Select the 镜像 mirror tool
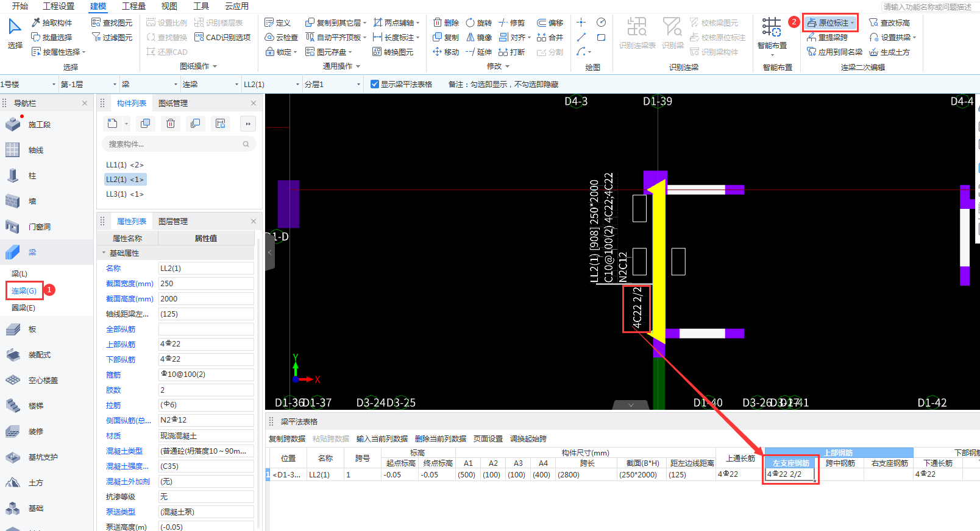Image resolution: width=980 pixels, height=531 pixels. coord(479,37)
